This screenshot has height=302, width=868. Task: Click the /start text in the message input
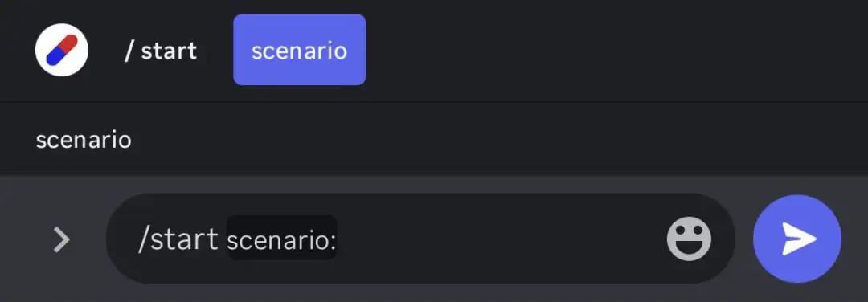(178, 239)
